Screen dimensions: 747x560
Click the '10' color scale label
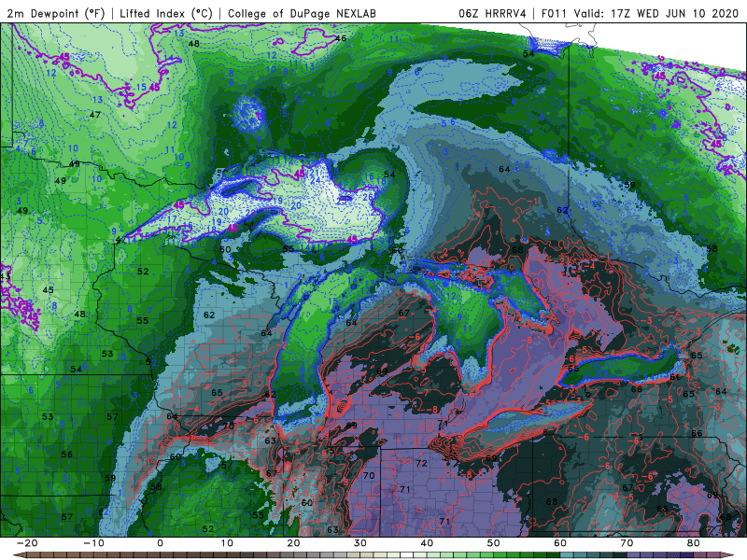227,543
